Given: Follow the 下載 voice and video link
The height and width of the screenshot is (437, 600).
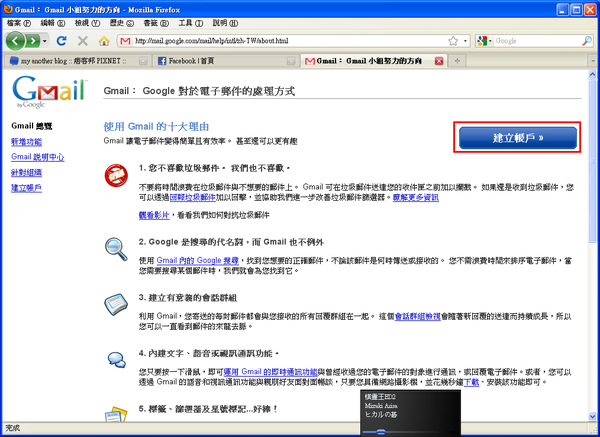Looking at the screenshot, I should click(x=471, y=382).
